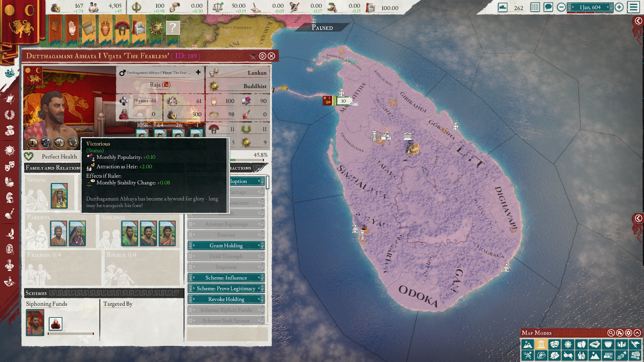
Task: Select the terrain map mode with mountains
Action: coord(528,344)
